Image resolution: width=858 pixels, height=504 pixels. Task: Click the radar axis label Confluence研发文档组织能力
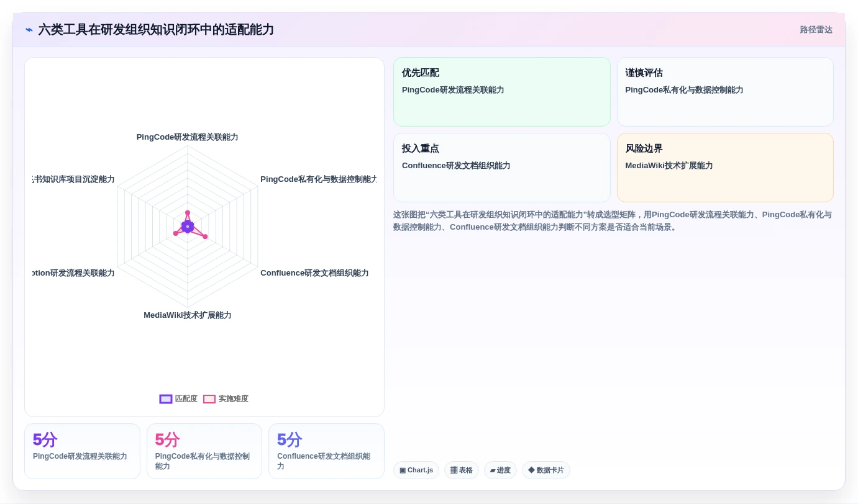[x=314, y=273]
